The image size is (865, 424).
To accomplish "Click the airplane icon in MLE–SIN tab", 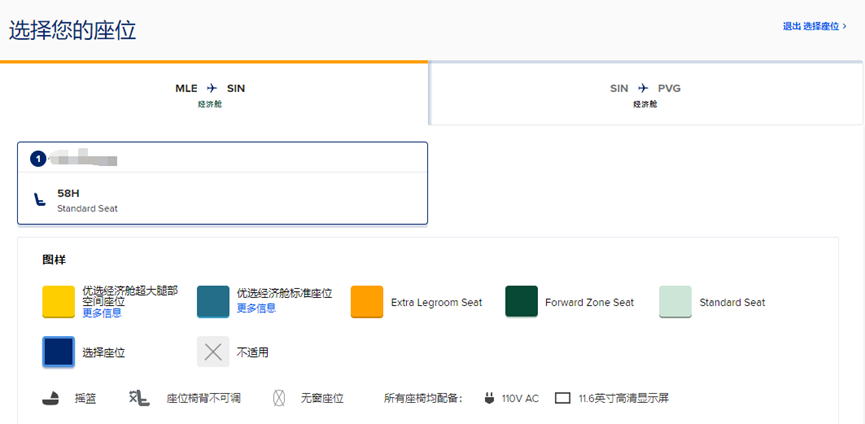I will tap(212, 88).
